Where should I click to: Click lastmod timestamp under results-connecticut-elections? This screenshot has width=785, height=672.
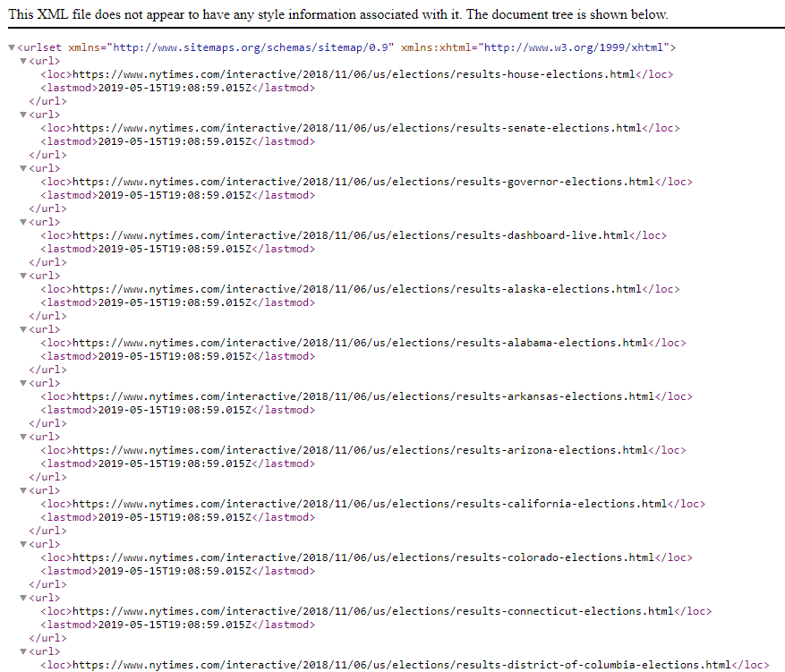pyautogui.click(x=175, y=625)
